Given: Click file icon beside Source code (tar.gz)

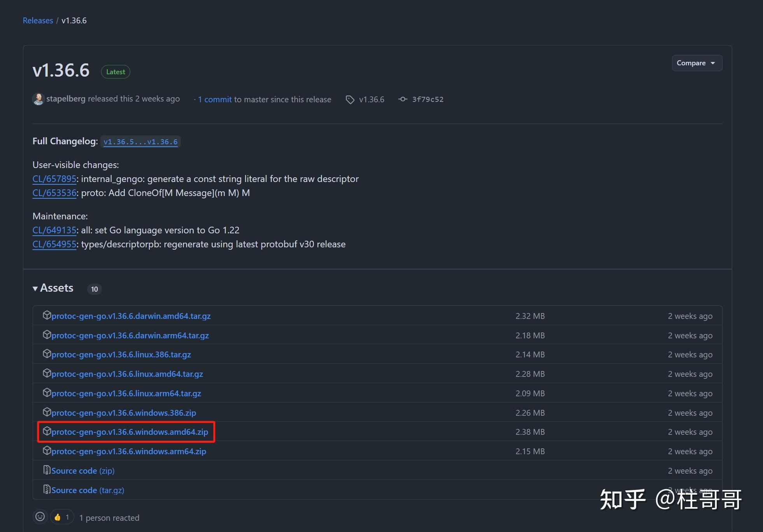Looking at the screenshot, I should (47, 490).
